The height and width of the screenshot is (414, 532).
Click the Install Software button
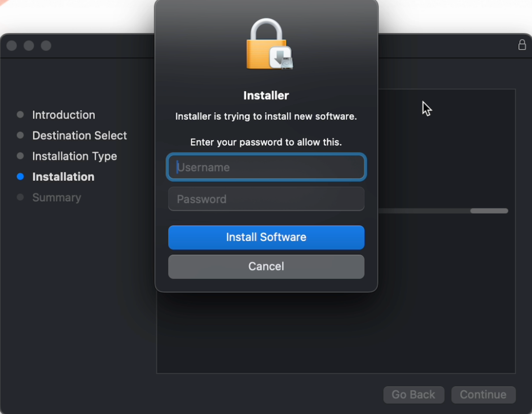(x=266, y=237)
